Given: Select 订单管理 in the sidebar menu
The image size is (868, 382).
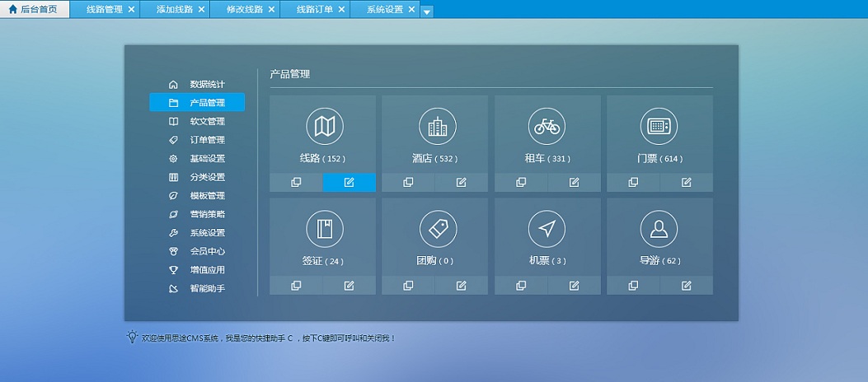Looking at the screenshot, I should (206, 140).
